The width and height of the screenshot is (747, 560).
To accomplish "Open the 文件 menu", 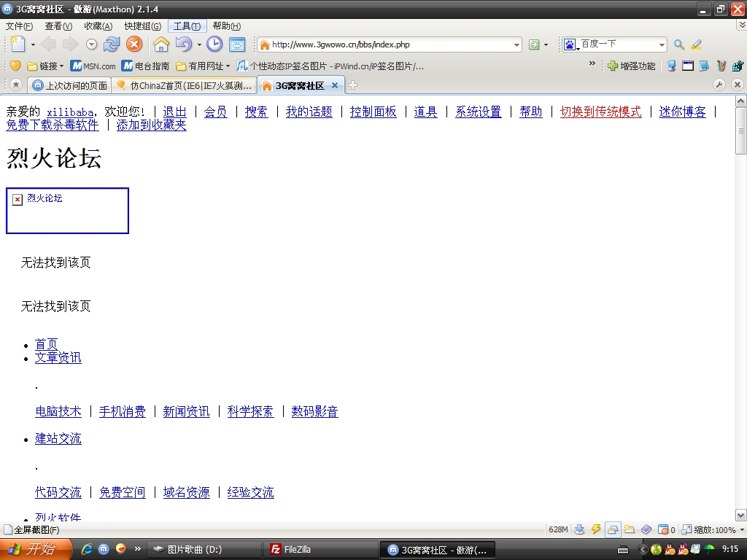I will coord(19,26).
